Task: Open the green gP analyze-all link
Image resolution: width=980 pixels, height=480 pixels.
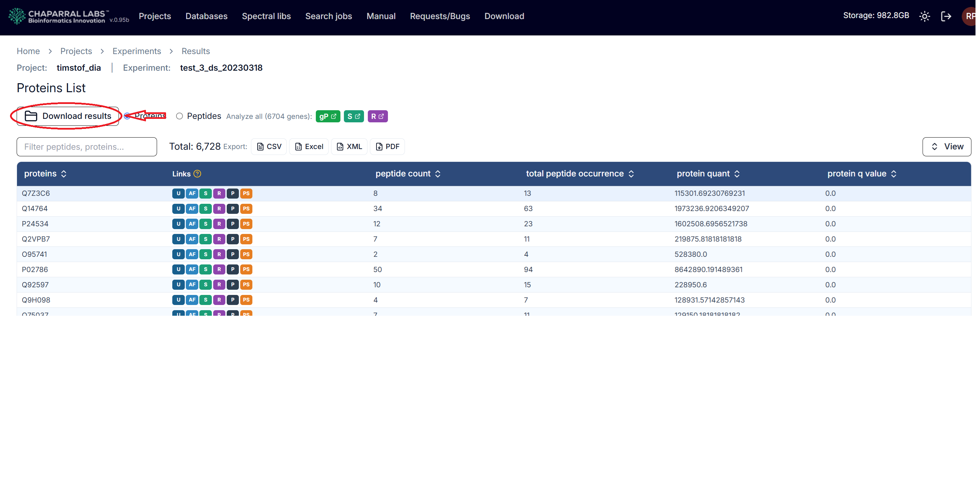Action: pos(328,116)
